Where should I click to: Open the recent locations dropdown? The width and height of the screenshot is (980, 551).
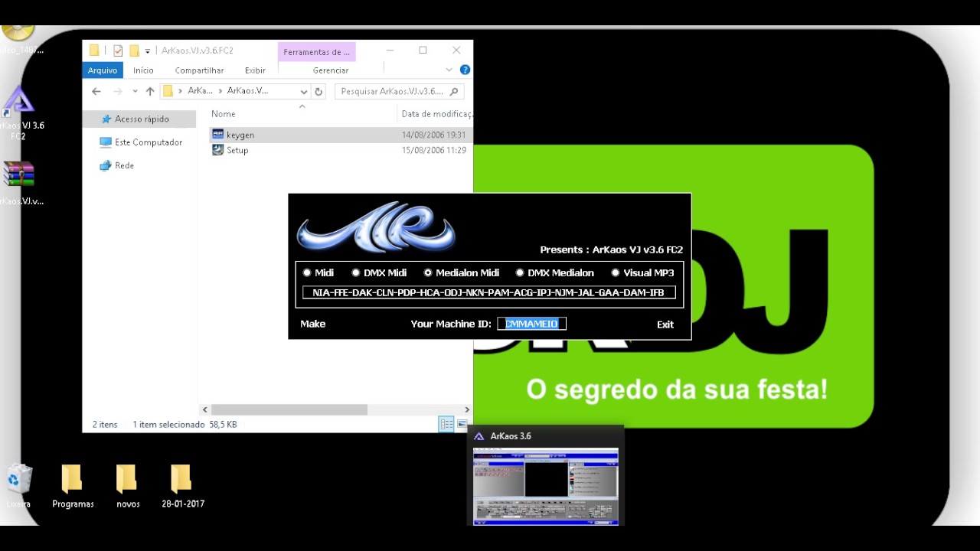click(x=135, y=91)
